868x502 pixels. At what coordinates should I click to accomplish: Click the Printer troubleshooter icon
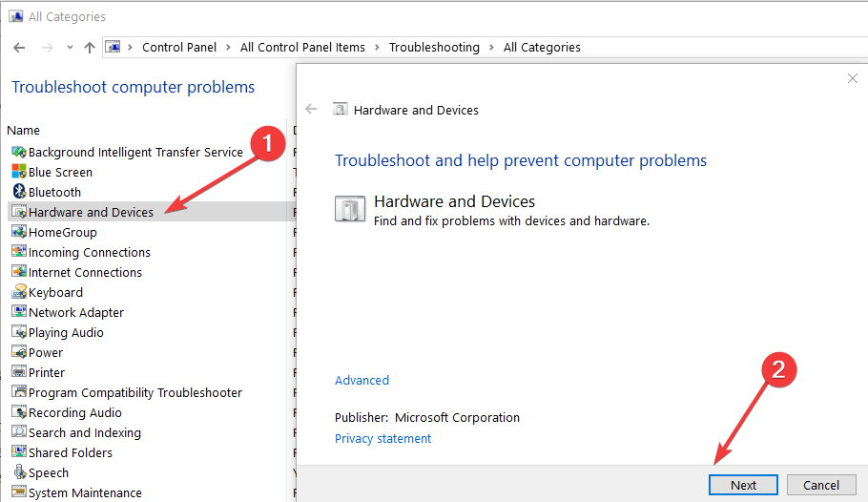pos(19,372)
